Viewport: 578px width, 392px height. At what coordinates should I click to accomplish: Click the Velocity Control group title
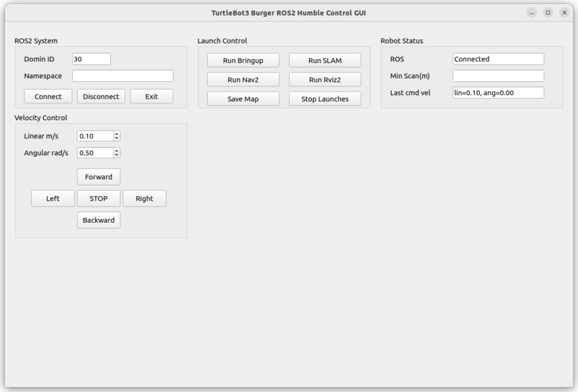click(x=41, y=118)
